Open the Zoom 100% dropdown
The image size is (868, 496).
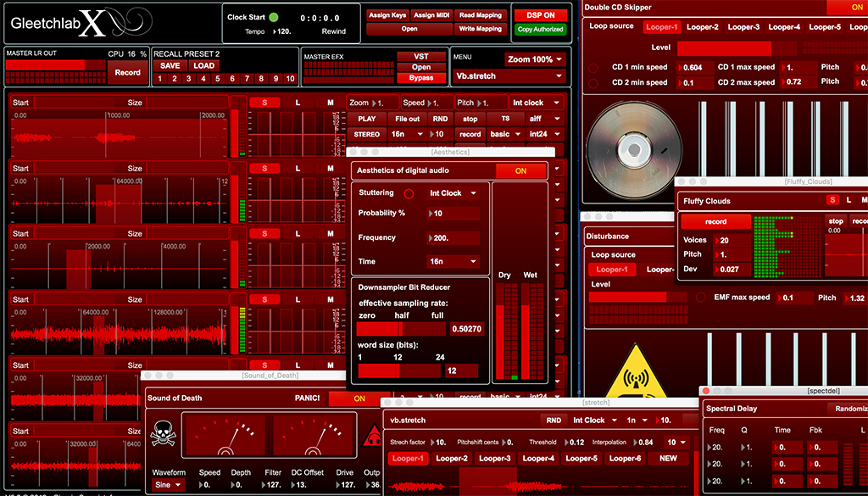click(534, 59)
